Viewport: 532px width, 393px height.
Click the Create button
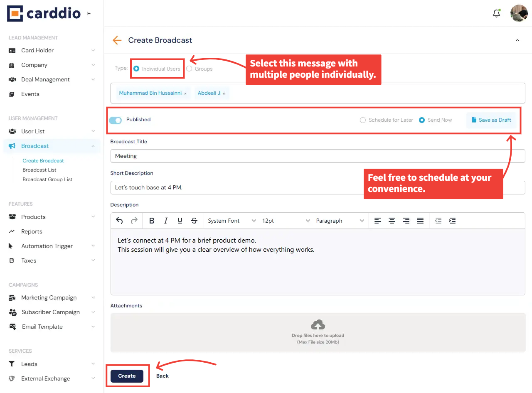point(127,376)
